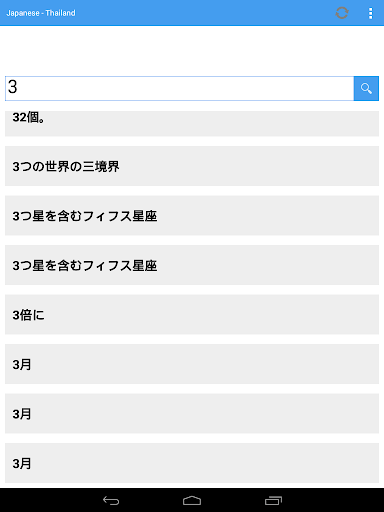Click the magnifier search button

click(x=366, y=88)
